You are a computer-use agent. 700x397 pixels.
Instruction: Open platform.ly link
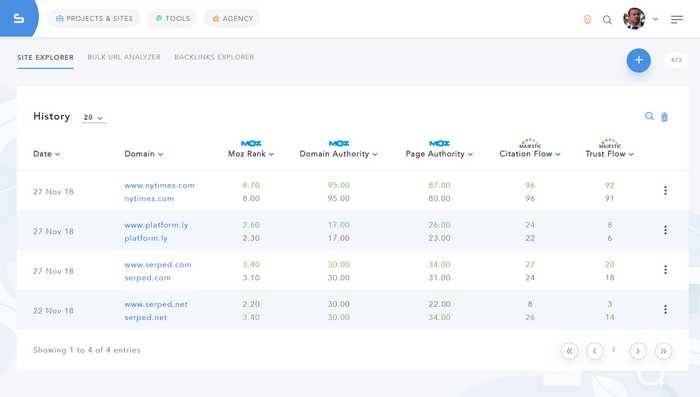(146, 238)
